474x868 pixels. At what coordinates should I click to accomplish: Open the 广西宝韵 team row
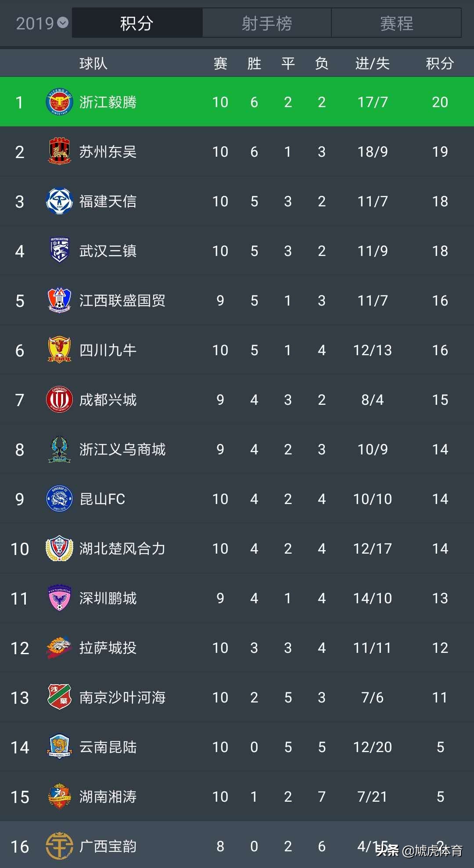click(x=237, y=846)
